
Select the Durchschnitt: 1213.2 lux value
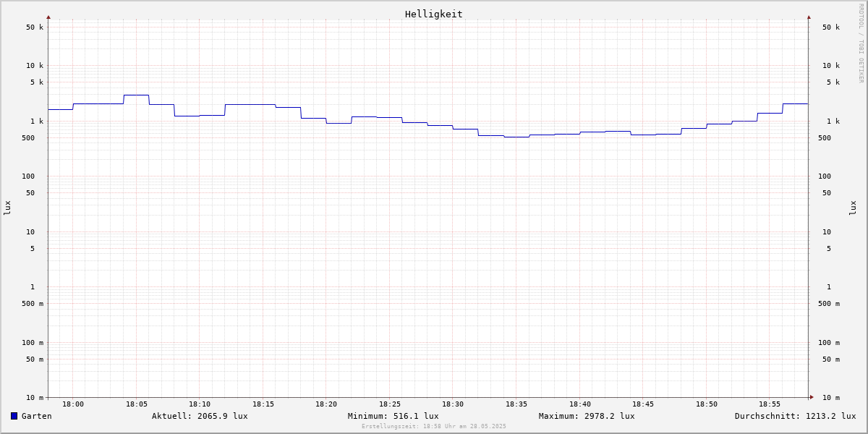point(795,416)
